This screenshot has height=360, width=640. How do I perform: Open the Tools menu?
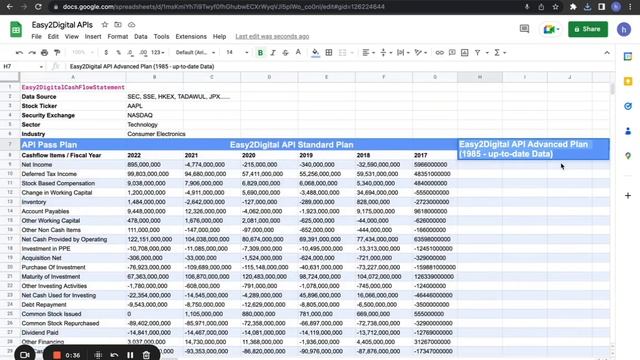(161, 36)
